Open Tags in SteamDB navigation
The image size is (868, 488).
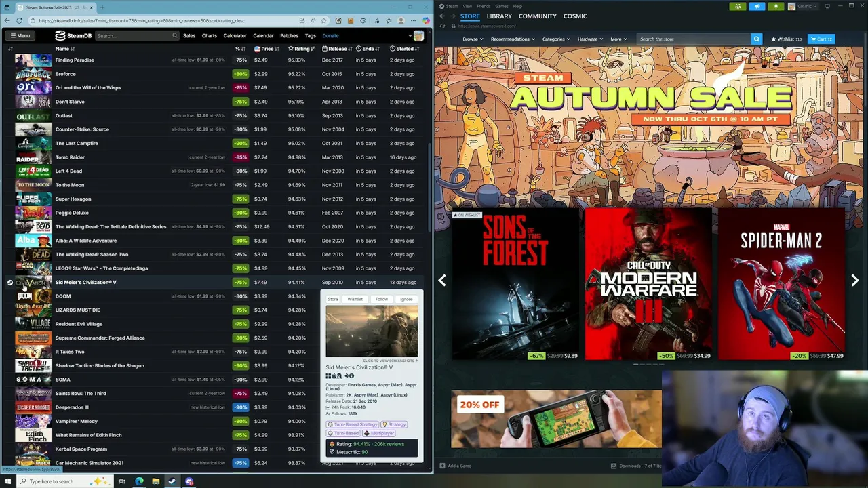click(x=311, y=35)
